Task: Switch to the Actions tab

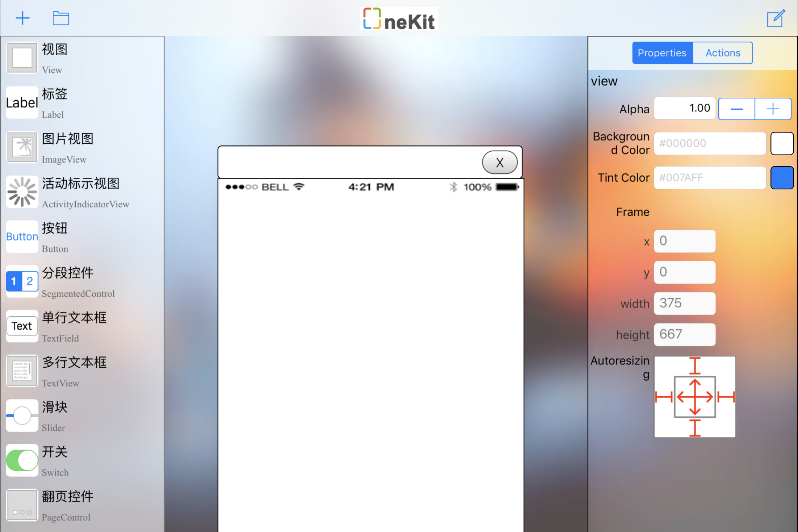Action: click(x=723, y=53)
